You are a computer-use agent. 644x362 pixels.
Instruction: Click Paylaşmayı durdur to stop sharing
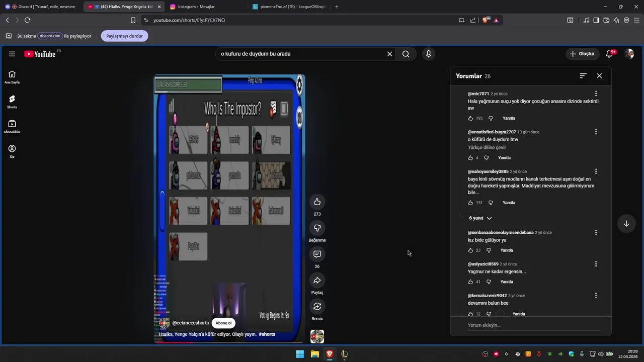point(124,36)
